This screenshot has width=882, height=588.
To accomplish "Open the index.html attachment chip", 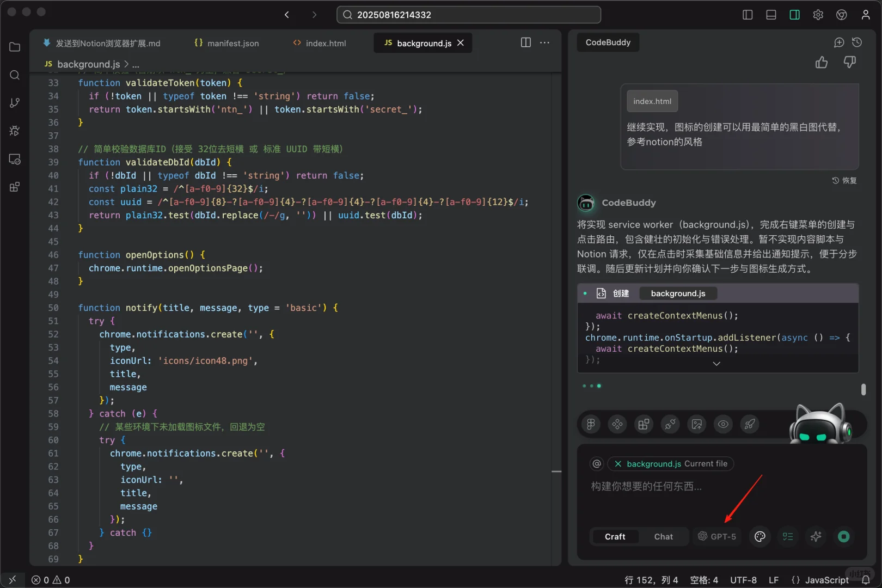I will point(652,101).
